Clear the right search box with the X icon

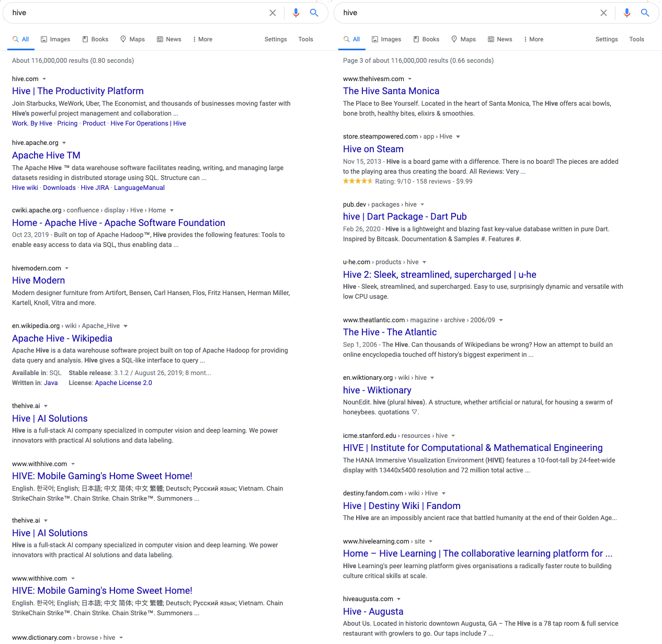coord(603,13)
